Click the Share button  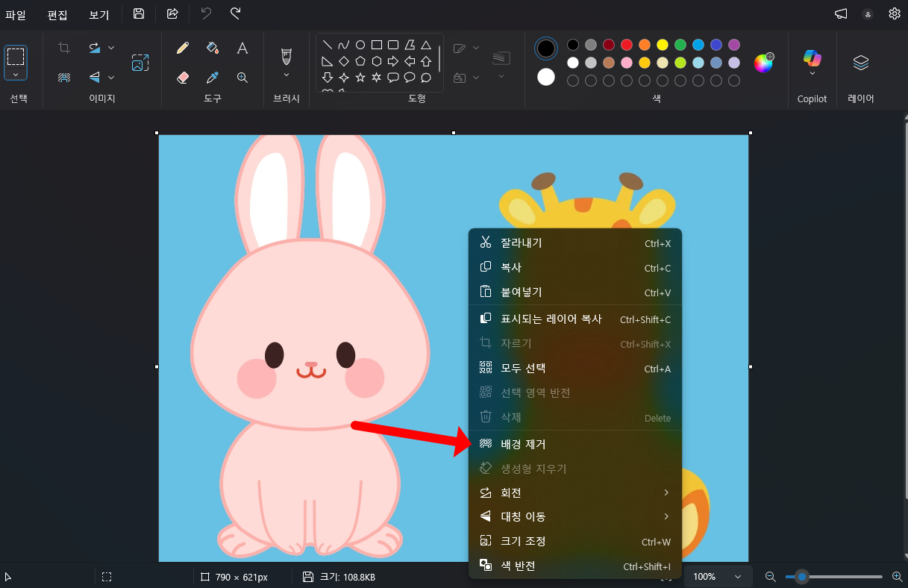coord(171,13)
